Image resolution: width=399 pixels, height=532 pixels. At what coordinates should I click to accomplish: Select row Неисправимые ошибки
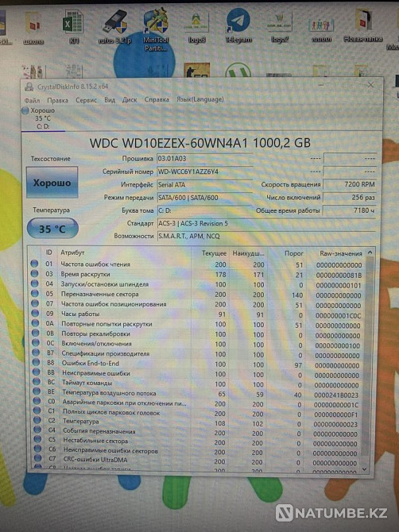click(197, 374)
